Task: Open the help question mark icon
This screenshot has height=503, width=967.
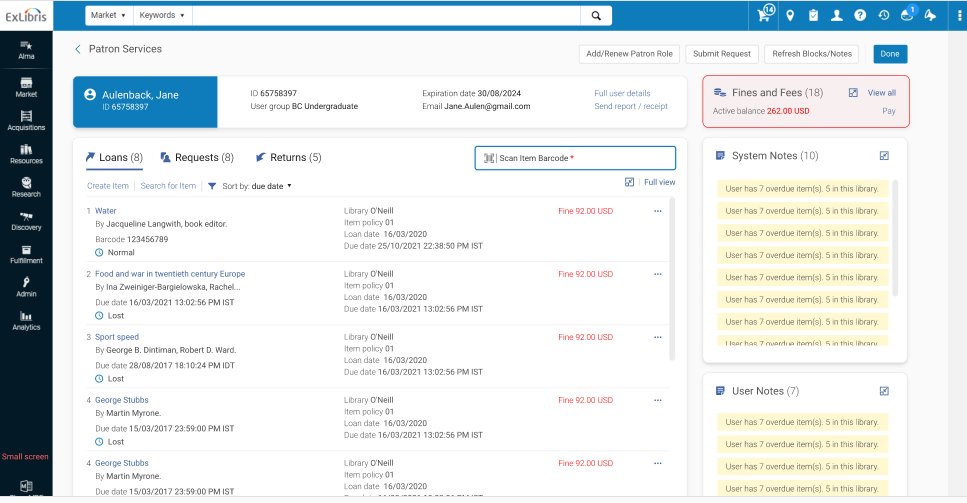Action: pos(860,16)
